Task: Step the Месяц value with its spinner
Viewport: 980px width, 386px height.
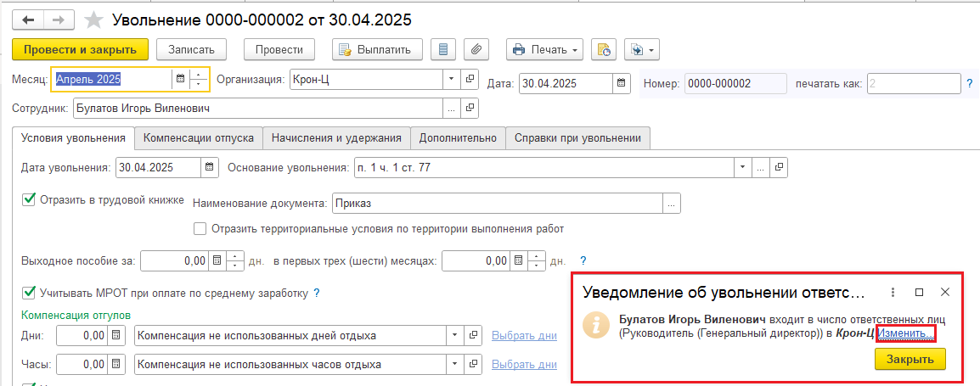Action: 199,80
